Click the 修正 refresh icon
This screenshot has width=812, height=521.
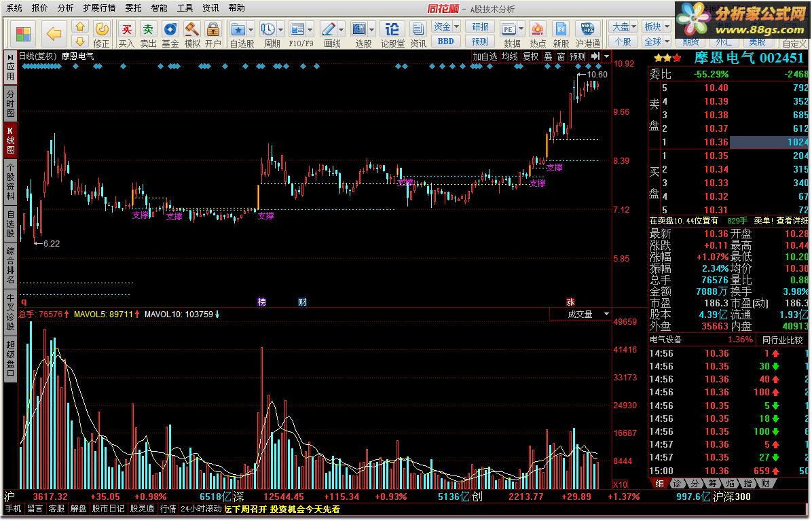[x=102, y=29]
